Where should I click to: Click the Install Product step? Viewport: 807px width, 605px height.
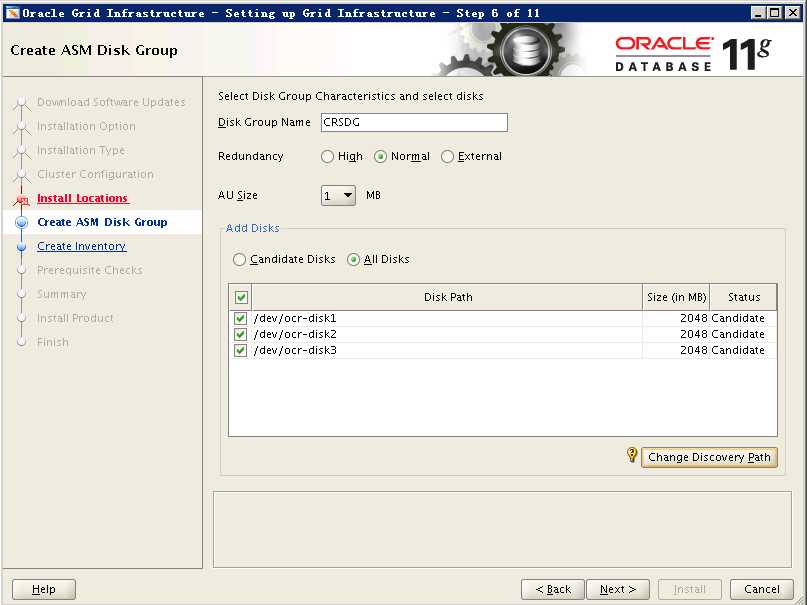click(x=75, y=318)
